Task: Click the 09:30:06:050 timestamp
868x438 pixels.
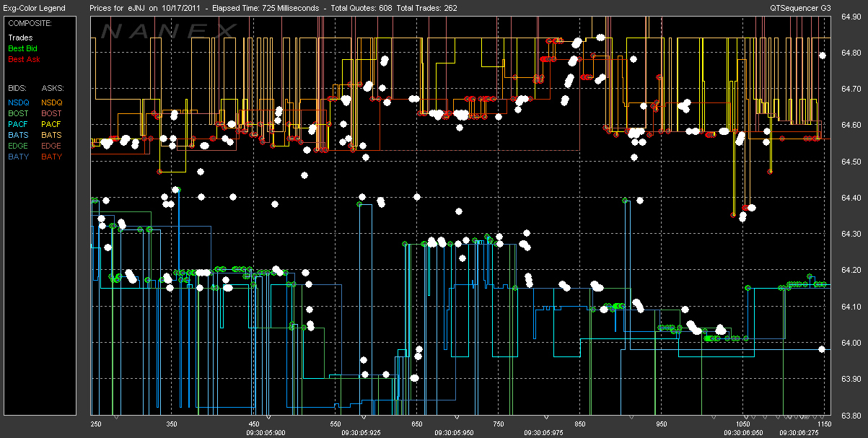Action: click(x=742, y=432)
